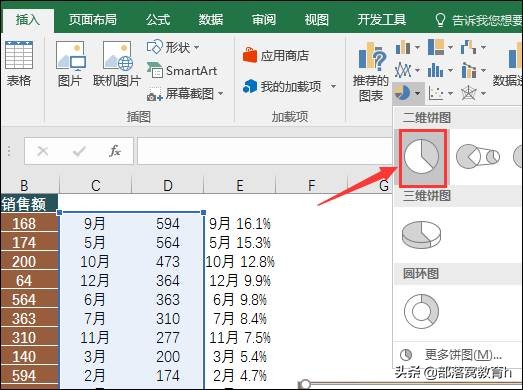Click the 我的加载项 button
This screenshot has width=523, height=390.
(x=282, y=87)
